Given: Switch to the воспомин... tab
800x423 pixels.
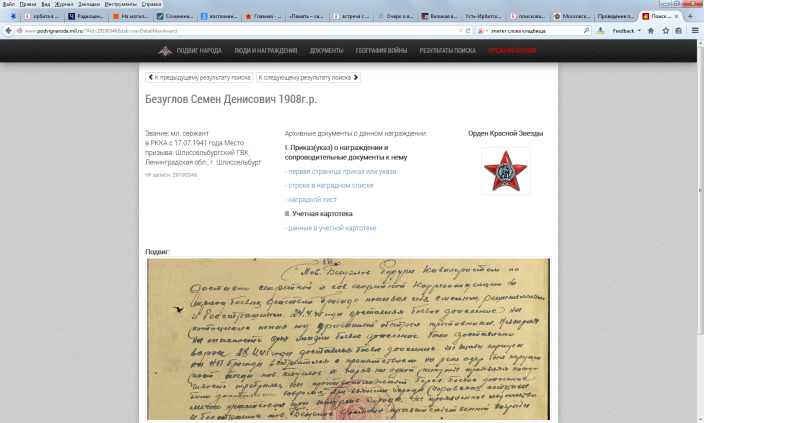Looking at the screenshot, I should (x=218, y=16).
